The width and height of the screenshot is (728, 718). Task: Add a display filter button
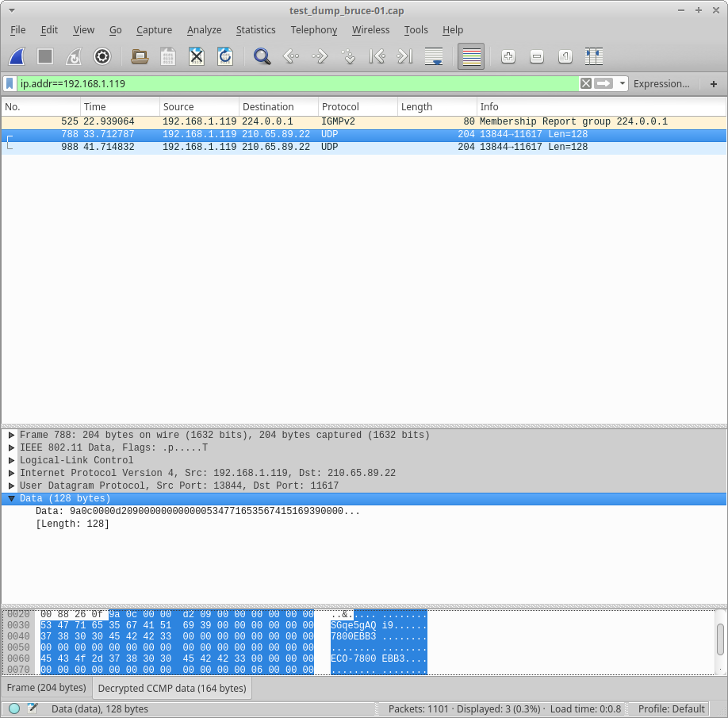point(714,83)
